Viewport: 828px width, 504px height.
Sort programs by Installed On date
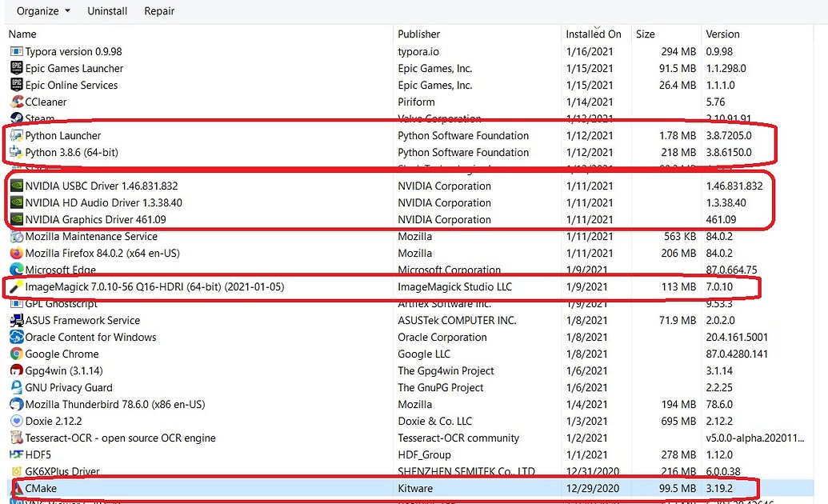coord(593,34)
